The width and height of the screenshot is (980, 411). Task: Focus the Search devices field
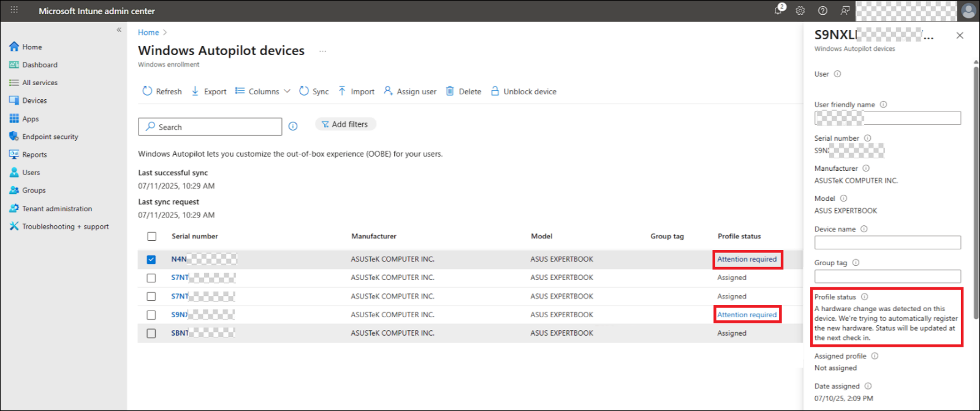[x=210, y=127]
